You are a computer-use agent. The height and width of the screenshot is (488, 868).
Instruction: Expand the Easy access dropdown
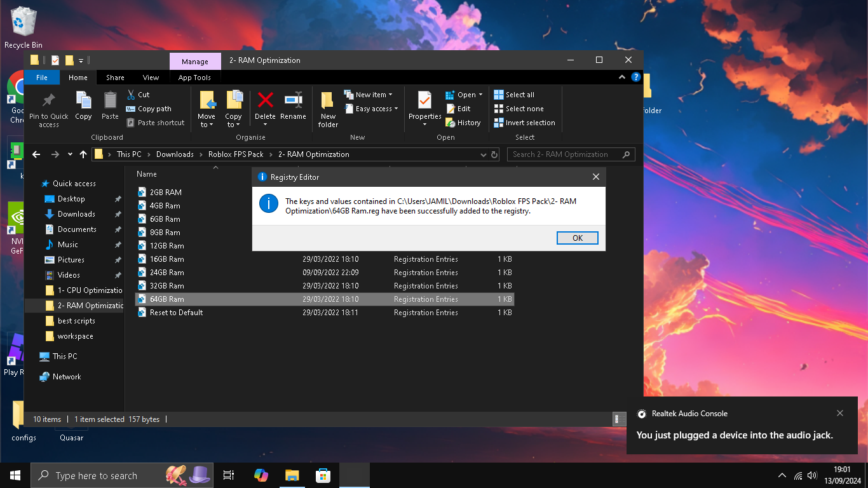click(370, 109)
